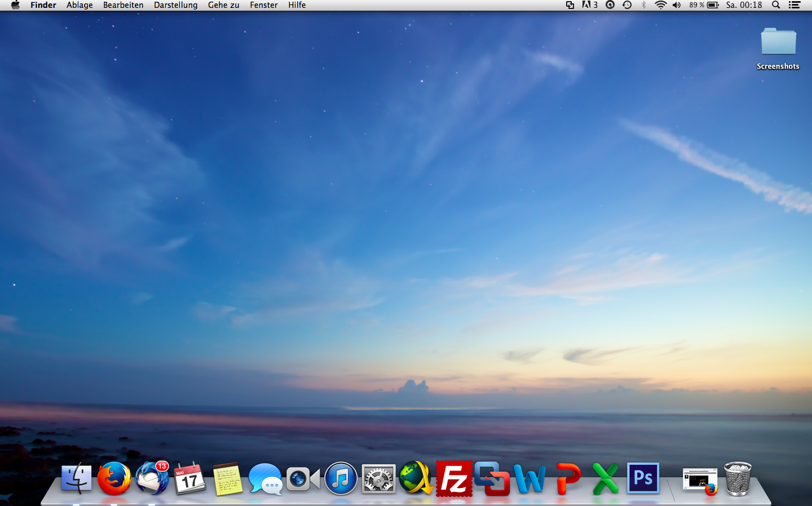This screenshot has height=506, width=812.
Task: Open VMware Fusion from the Dock
Action: pos(492,478)
